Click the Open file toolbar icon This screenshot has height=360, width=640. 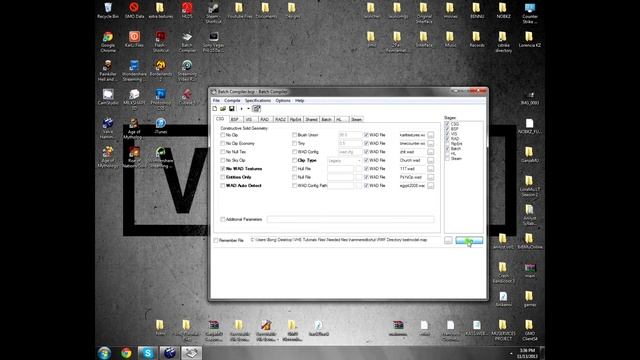[x=223, y=109]
